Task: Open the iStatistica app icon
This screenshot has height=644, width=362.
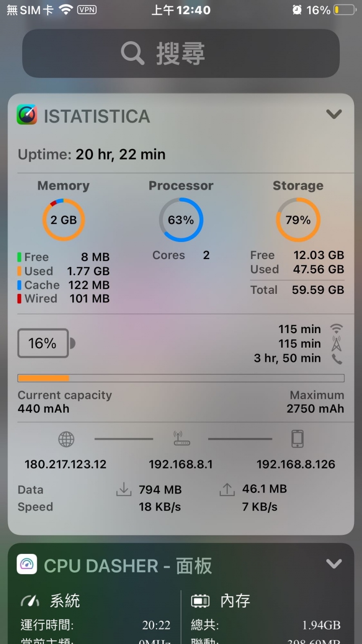Action: (x=27, y=115)
